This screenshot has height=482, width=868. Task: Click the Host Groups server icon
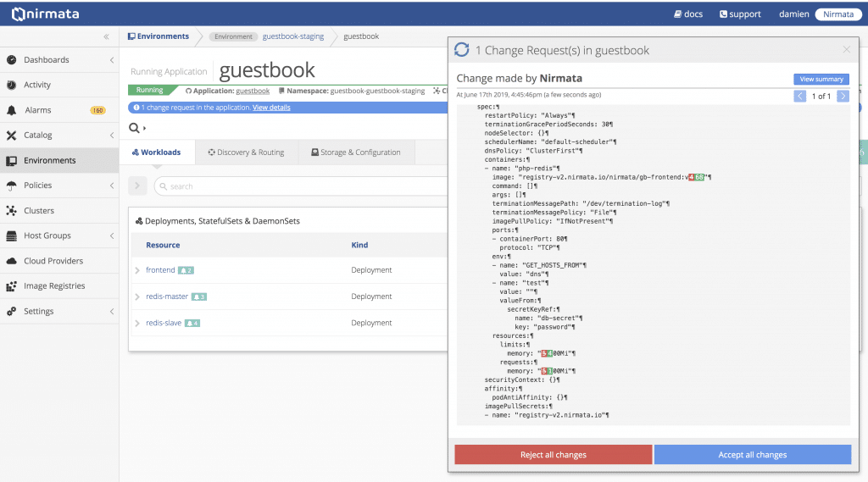point(12,235)
